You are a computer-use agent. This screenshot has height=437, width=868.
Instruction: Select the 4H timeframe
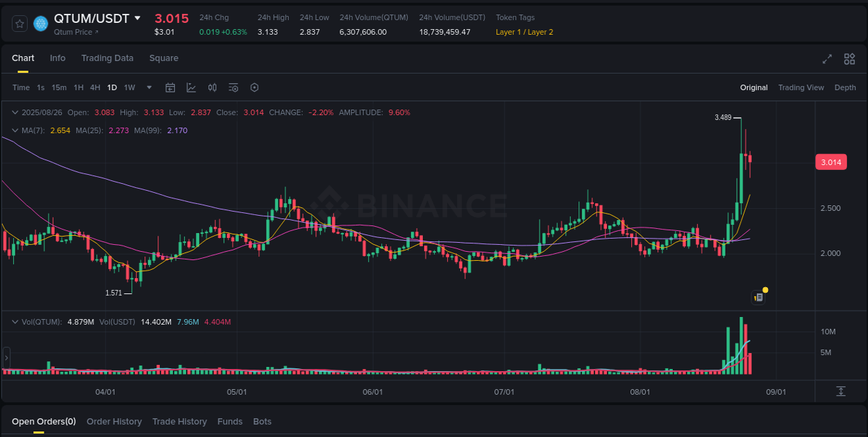pyautogui.click(x=95, y=87)
